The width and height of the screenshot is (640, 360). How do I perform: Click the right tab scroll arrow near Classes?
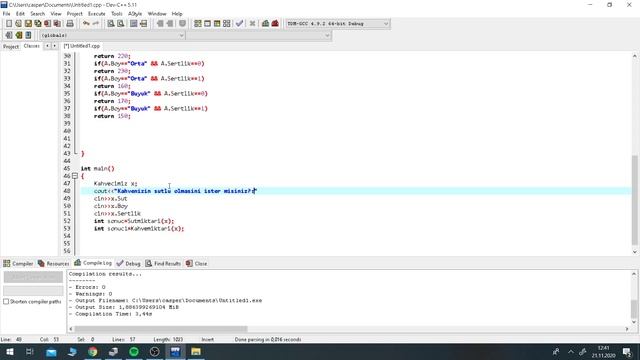pos(54,46)
